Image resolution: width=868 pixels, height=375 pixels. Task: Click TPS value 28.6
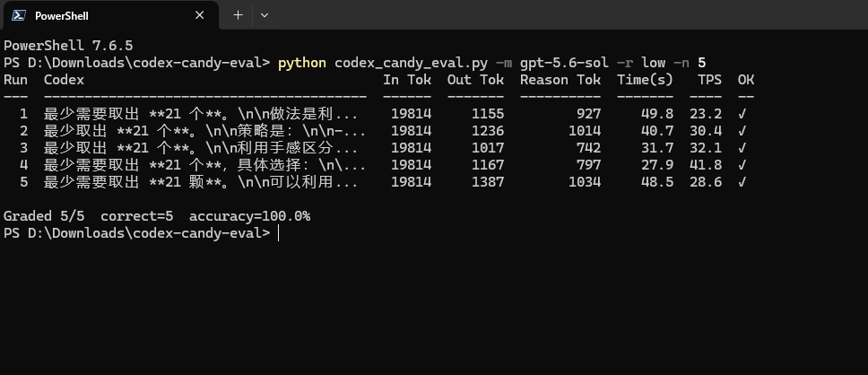706,182
